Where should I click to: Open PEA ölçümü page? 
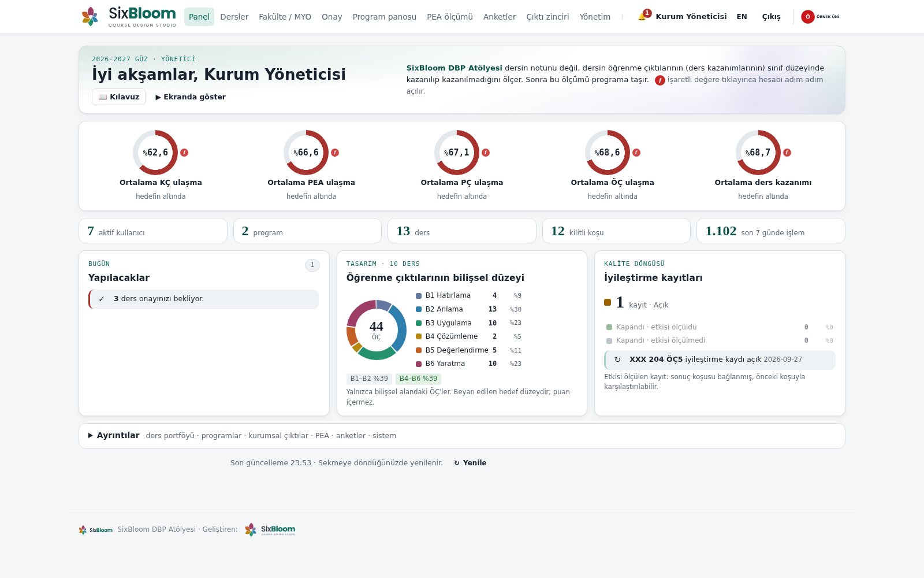coord(450,17)
